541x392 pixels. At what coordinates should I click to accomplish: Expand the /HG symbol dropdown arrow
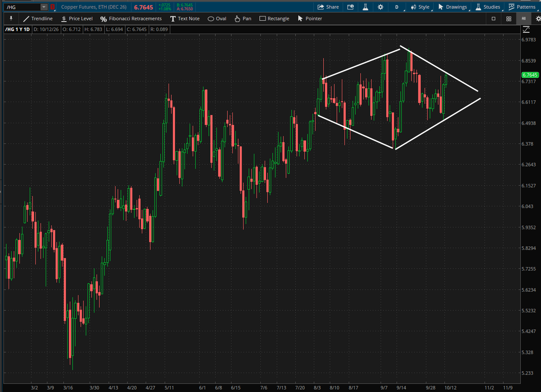43,7
